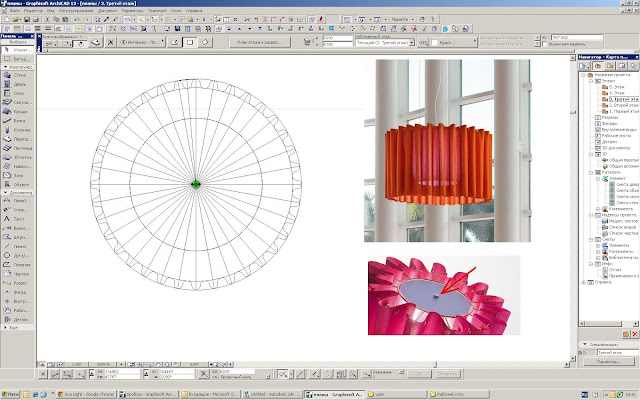Screen dimensions: 640x400
Task: Toggle checkbox next to Кровля layer field
Action: (434, 42)
